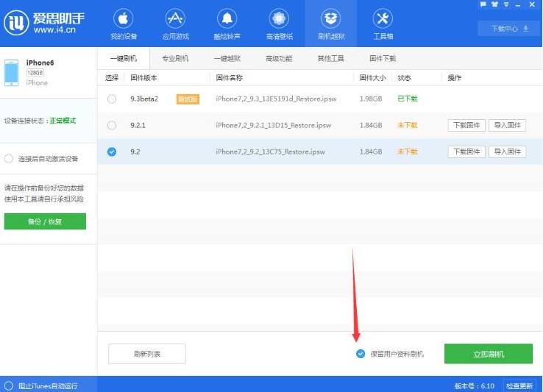Enable 连接后自动激活设备 option

tap(9, 158)
